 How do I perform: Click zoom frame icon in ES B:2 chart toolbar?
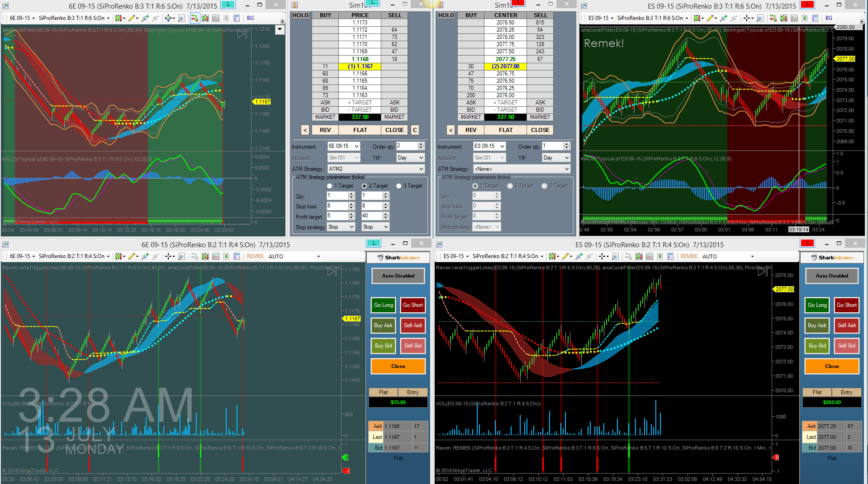point(615,256)
